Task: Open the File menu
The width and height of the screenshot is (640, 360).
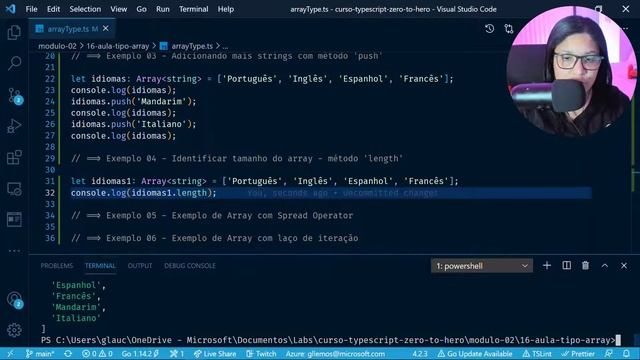Action: point(31,9)
